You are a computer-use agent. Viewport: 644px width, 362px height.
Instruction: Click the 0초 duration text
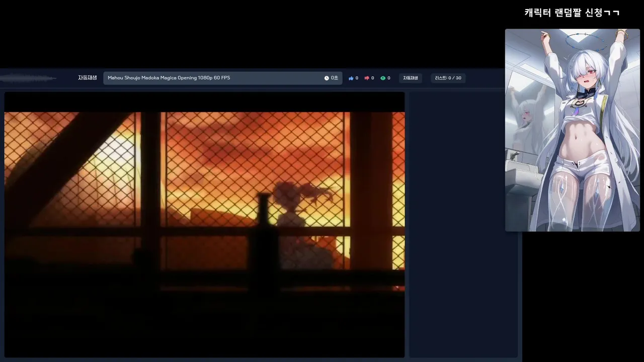click(335, 78)
